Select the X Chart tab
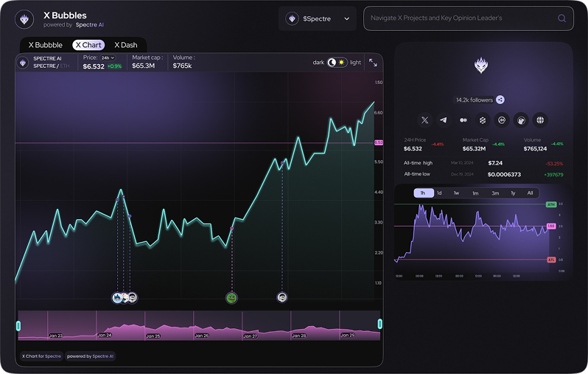Image resolution: width=588 pixels, height=374 pixels. click(88, 45)
